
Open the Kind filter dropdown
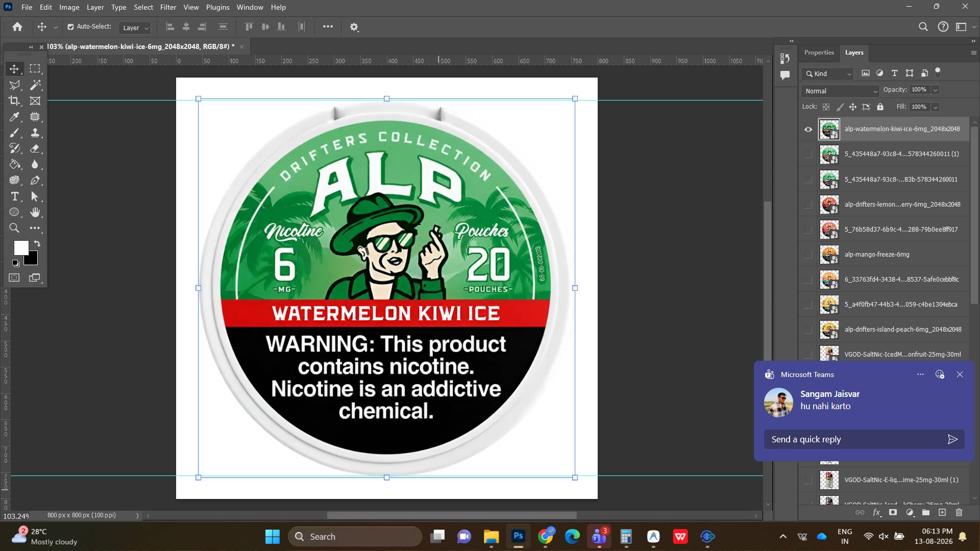coord(827,73)
